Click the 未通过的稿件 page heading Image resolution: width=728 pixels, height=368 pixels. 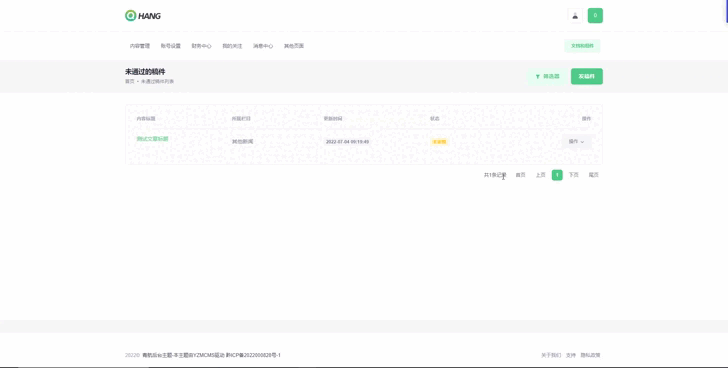(145, 72)
